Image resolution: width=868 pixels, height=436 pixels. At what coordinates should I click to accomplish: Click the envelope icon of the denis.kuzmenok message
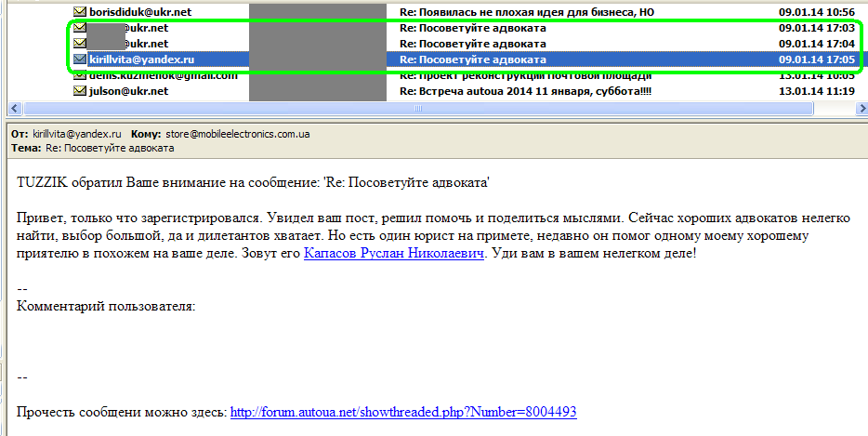(79, 75)
